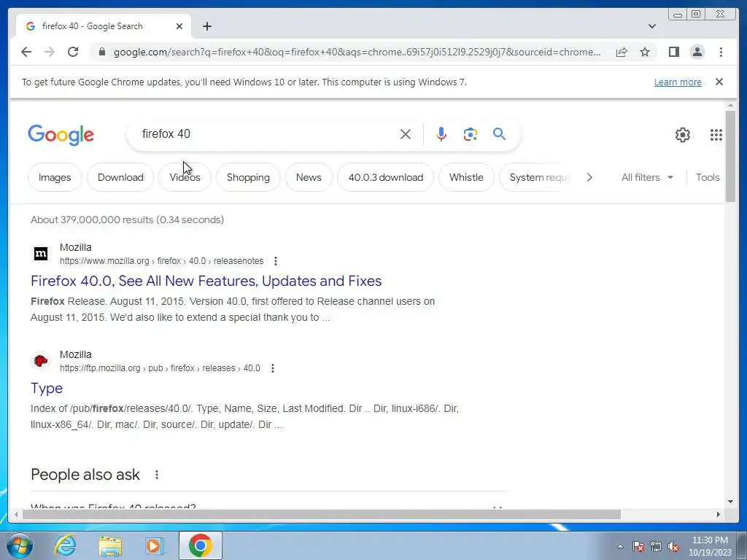Open the Windows Start menu
The image size is (747, 560).
click(20, 545)
